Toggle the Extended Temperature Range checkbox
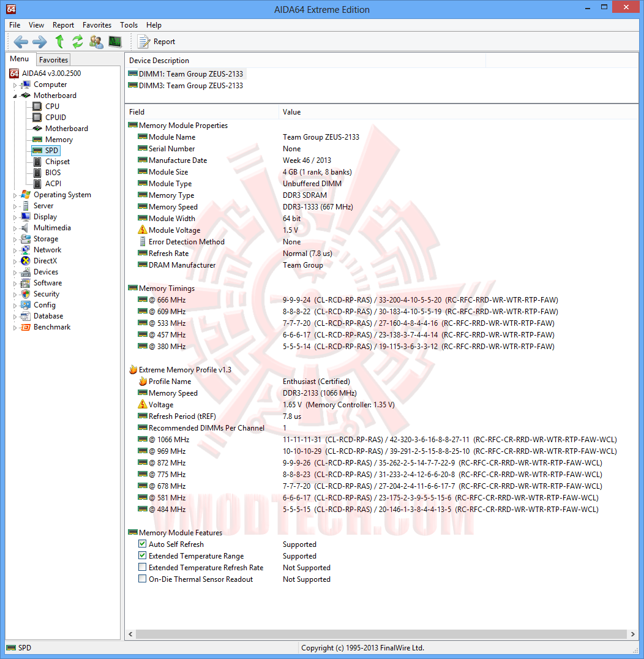This screenshot has height=659, width=644. (143, 555)
